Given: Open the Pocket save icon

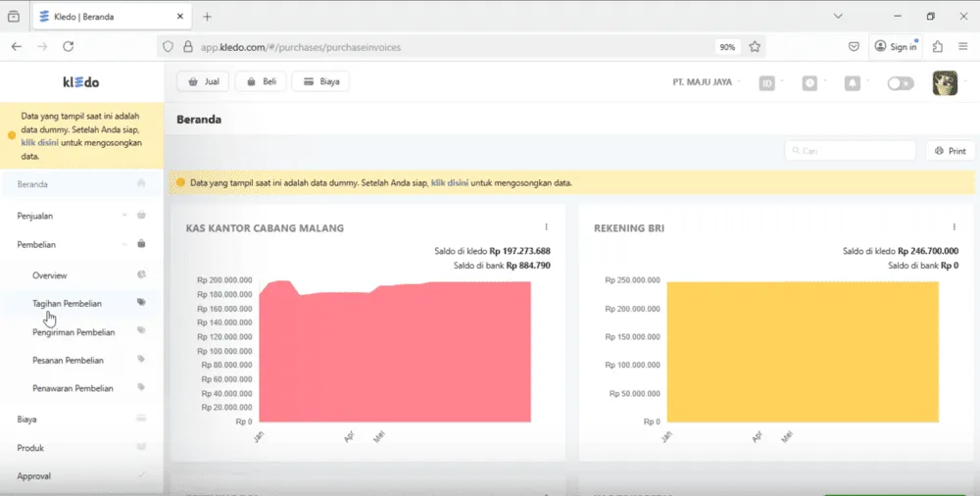Looking at the screenshot, I should pos(854,46).
